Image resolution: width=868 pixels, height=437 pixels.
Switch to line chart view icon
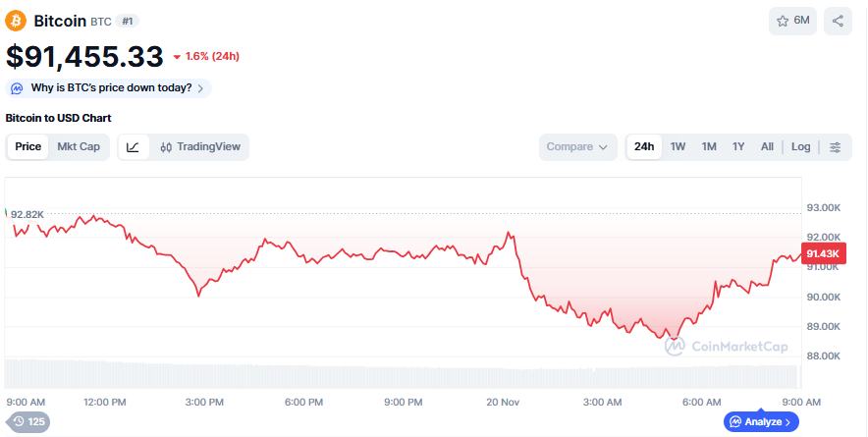pyautogui.click(x=134, y=147)
